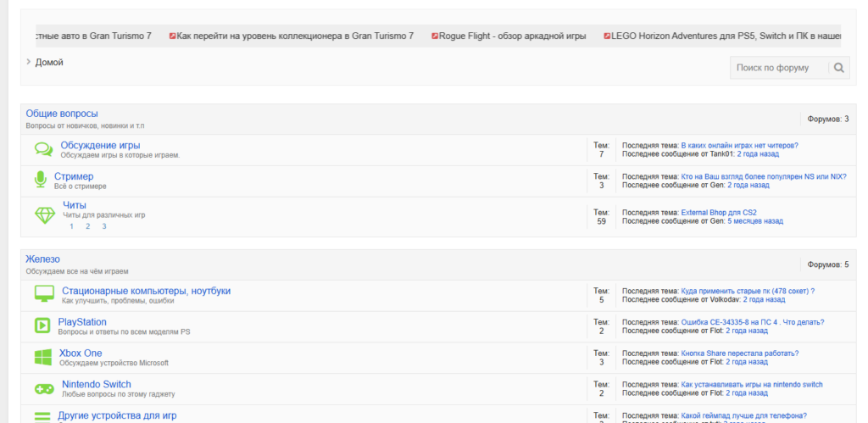
Task: Click 2 года назад in PlayStation row
Action: (747, 331)
